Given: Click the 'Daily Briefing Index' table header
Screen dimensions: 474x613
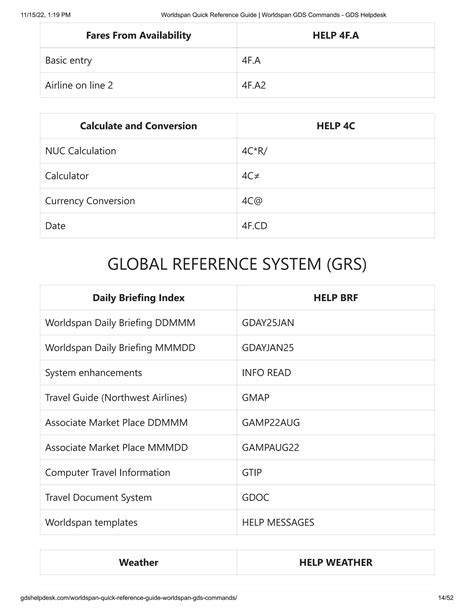Looking at the screenshot, I should [x=138, y=298].
